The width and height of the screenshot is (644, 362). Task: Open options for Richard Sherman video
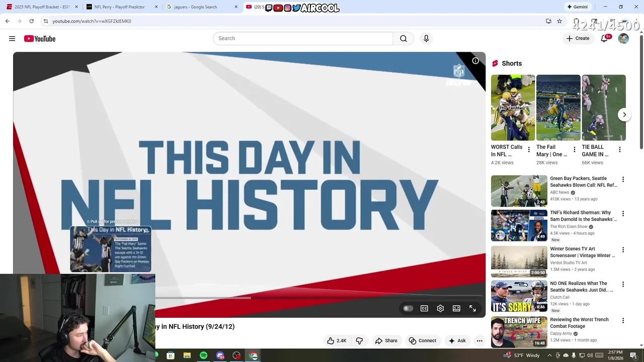click(x=623, y=214)
